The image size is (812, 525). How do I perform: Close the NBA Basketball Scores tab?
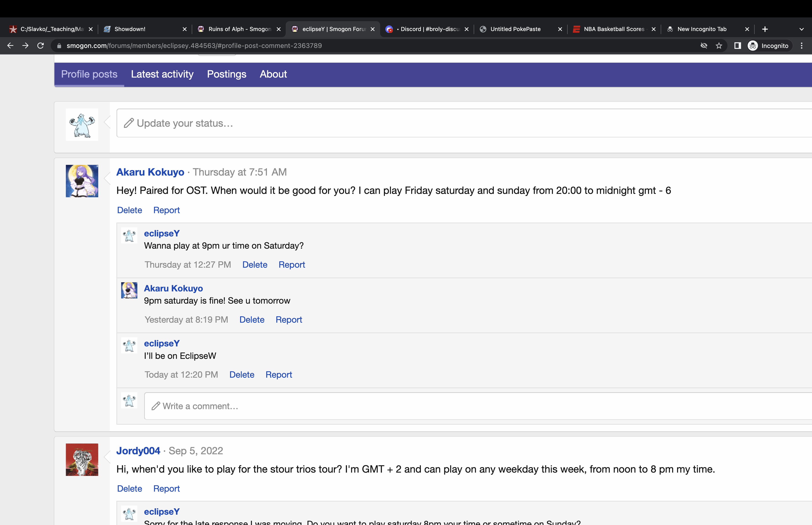654,29
